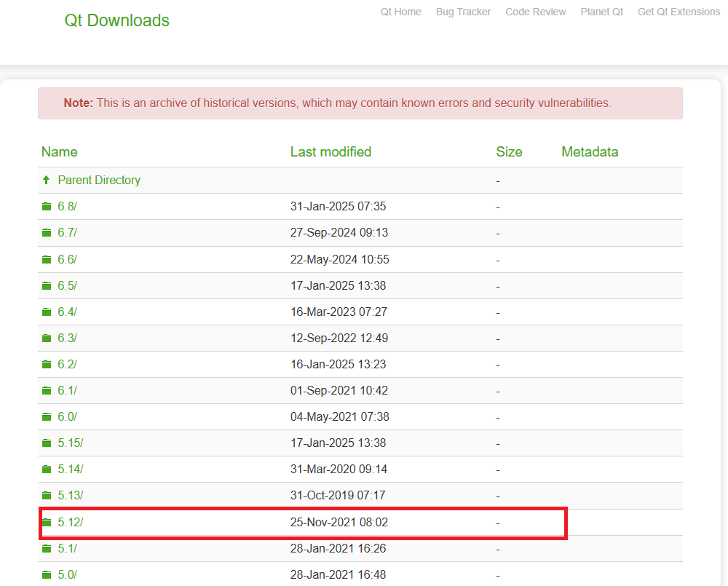Click date 25-Nov-2021 08:02
The height and width of the screenshot is (586, 728).
[339, 523]
